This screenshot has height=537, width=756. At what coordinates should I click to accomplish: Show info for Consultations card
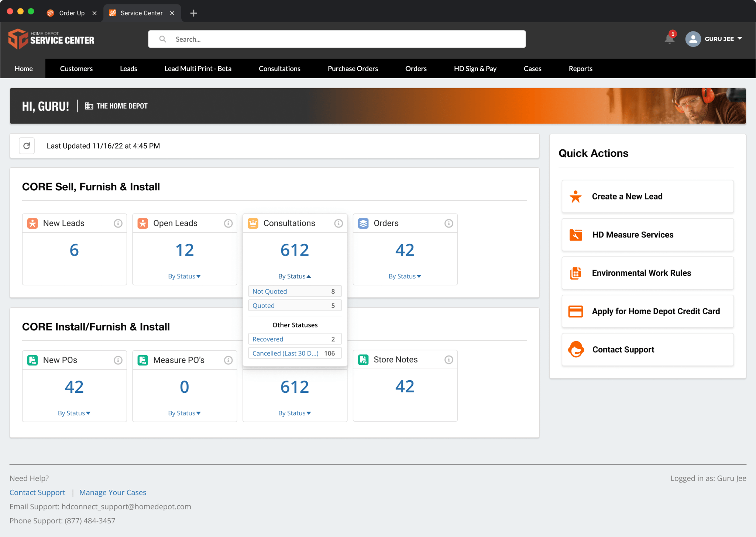point(339,224)
